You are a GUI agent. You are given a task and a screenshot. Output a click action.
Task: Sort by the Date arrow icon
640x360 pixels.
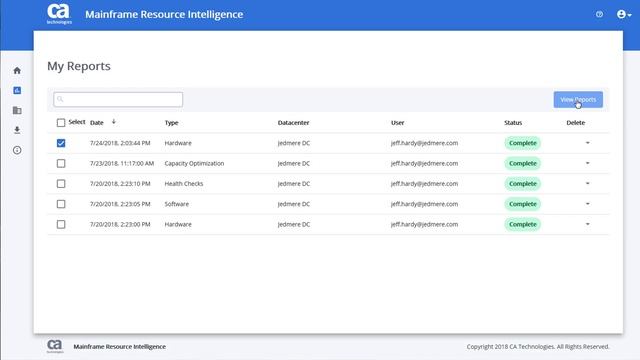pyautogui.click(x=114, y=122)
